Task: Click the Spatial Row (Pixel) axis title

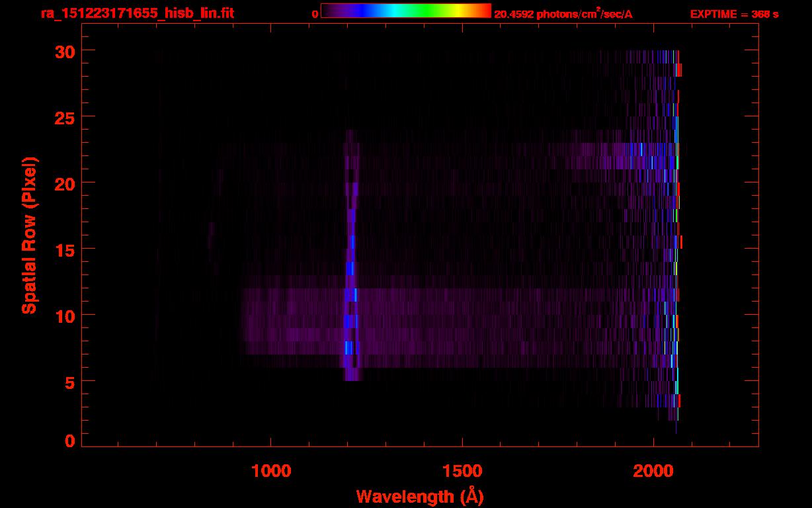Action: [x=29, y=235]
